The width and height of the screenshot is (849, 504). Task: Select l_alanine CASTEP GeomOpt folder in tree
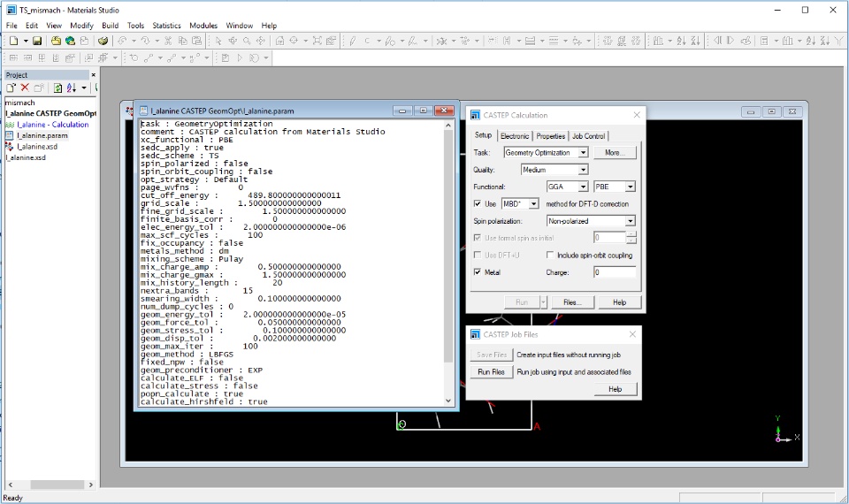51,113
